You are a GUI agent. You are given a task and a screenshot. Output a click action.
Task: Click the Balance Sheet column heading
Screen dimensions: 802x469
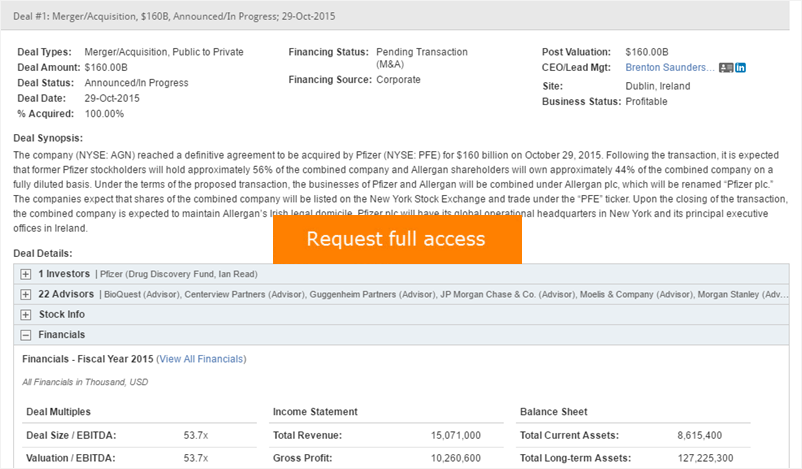(553, 412)
